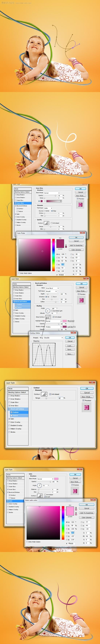Click the Highlight Mode color swatch labeled ffa2d2
The width and height of the screenshot is (100, 644).
(65, 321)
